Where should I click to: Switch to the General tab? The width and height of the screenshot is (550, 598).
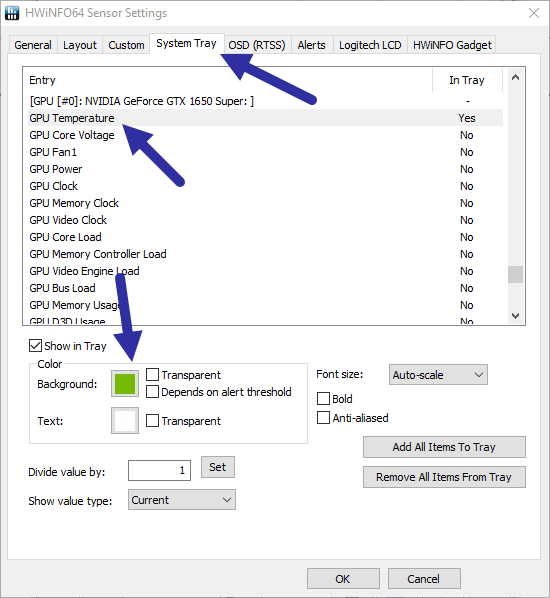pyautogui.click(x=33, y=45)
